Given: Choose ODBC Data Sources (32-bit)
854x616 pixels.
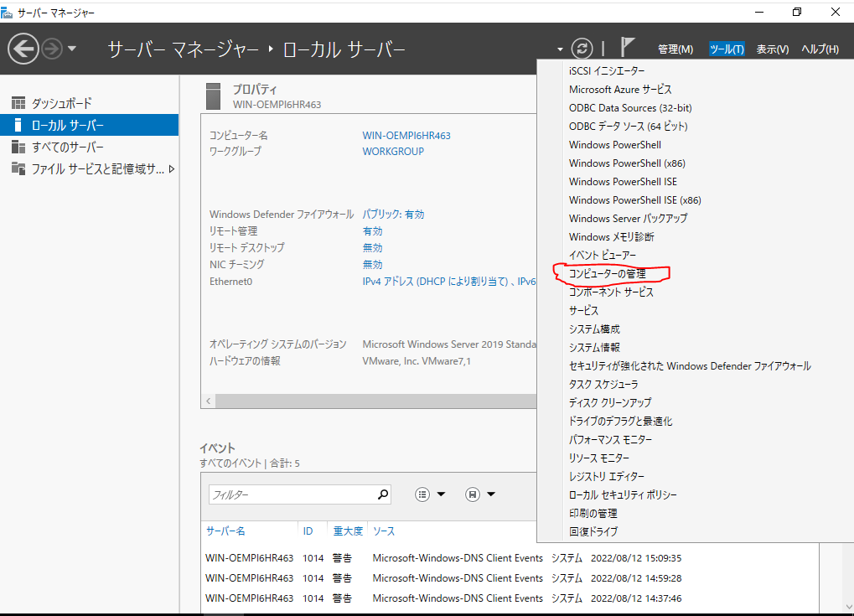Looking at the screenshot, I should (630, 108).
